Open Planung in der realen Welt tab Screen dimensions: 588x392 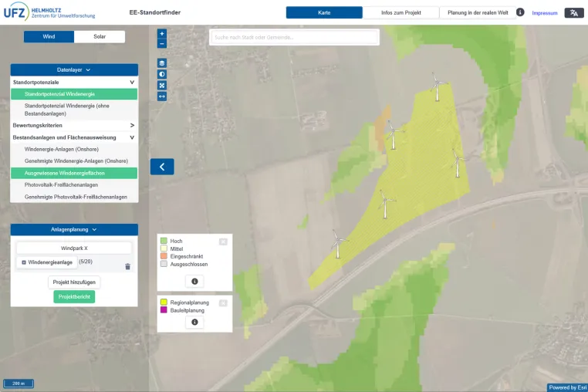click(x=478, y=12)
